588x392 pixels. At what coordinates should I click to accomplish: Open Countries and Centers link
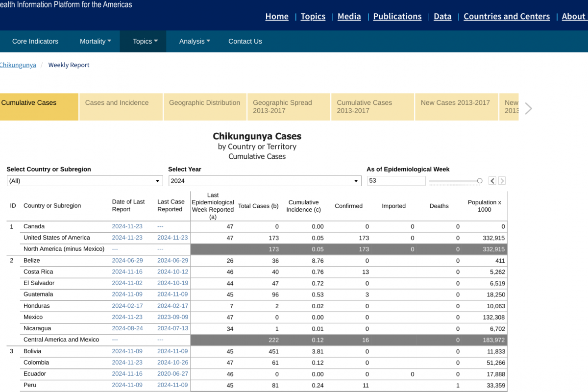coord(506,16)
